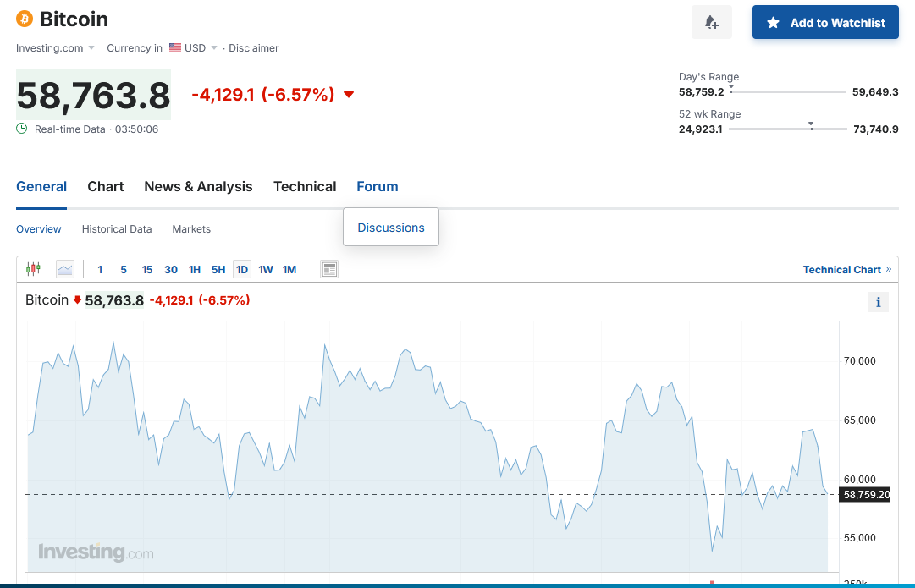915x588 pixels.
Task: Click the Real-time Data timestamp text
Action: (96, 129)
